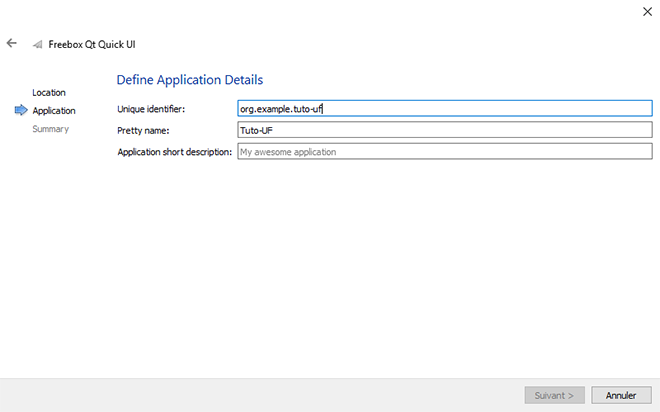Focus the Pretty name text field
Image resolution: width=660 pixels, height=412 pixels.
tap(444, 130)
